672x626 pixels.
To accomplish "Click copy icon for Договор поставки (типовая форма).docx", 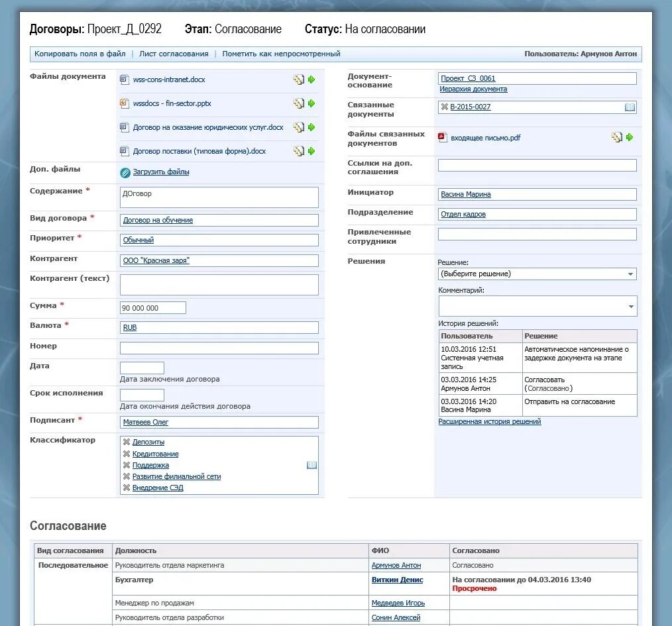I will [x=299, y=151].
